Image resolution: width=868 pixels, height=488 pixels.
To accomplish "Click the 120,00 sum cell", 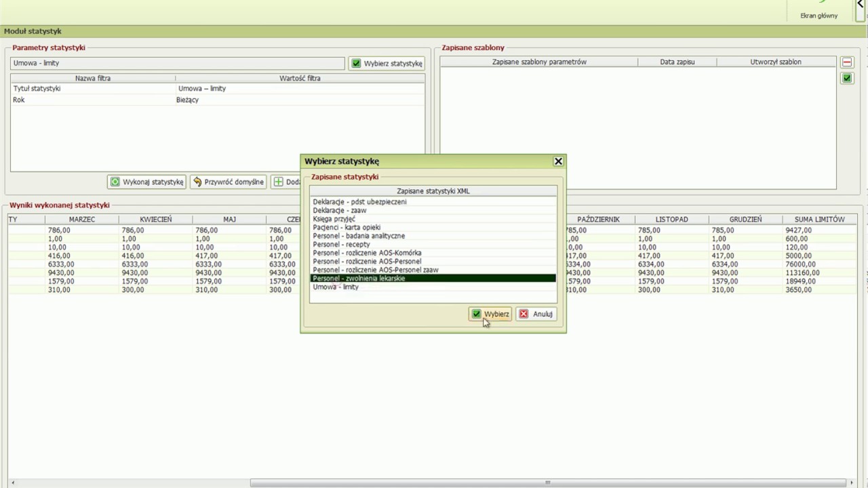I will (x=796, y=247).
